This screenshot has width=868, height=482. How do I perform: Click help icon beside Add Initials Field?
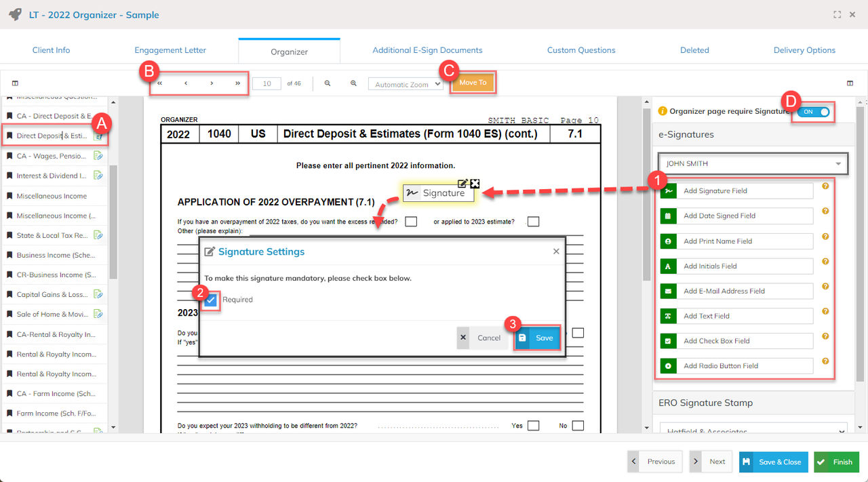coord(825,262)
